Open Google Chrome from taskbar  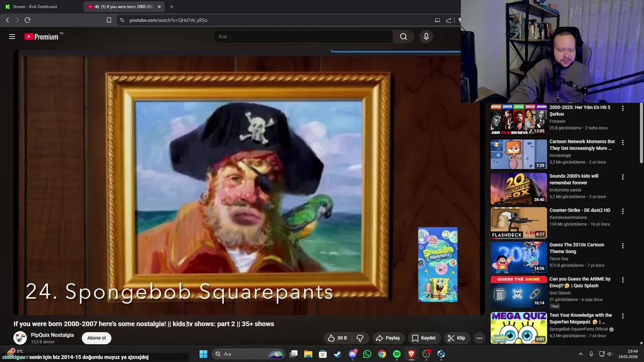(382, 354)
